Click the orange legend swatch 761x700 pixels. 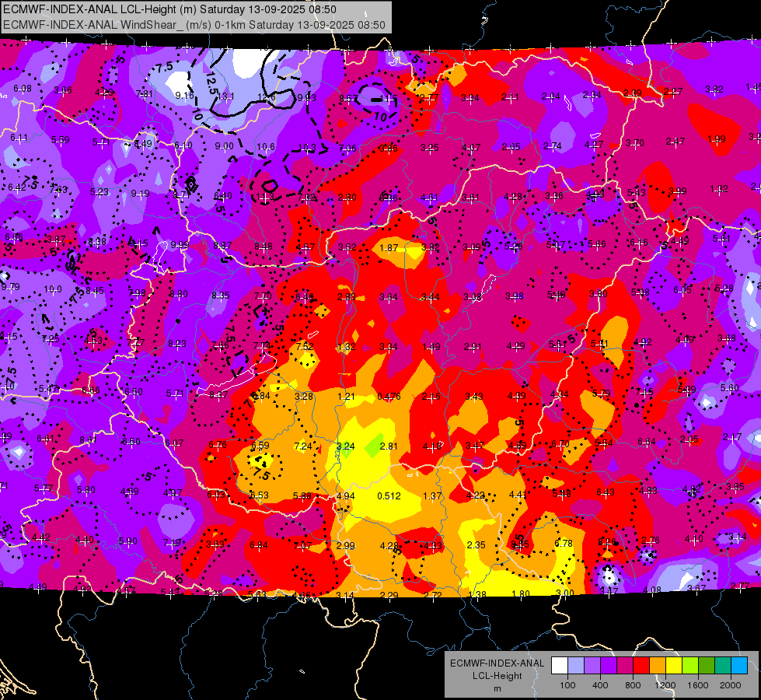coord(658,666)
